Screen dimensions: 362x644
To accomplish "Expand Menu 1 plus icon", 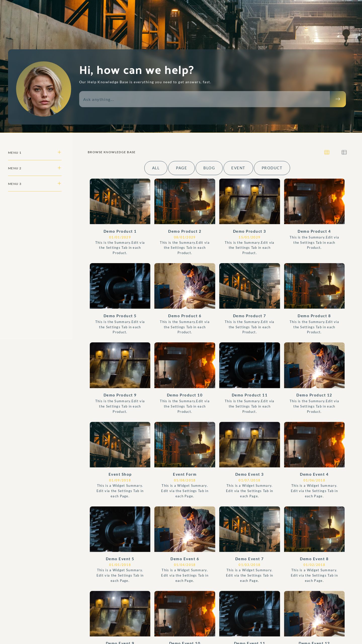I will point(59,152).
